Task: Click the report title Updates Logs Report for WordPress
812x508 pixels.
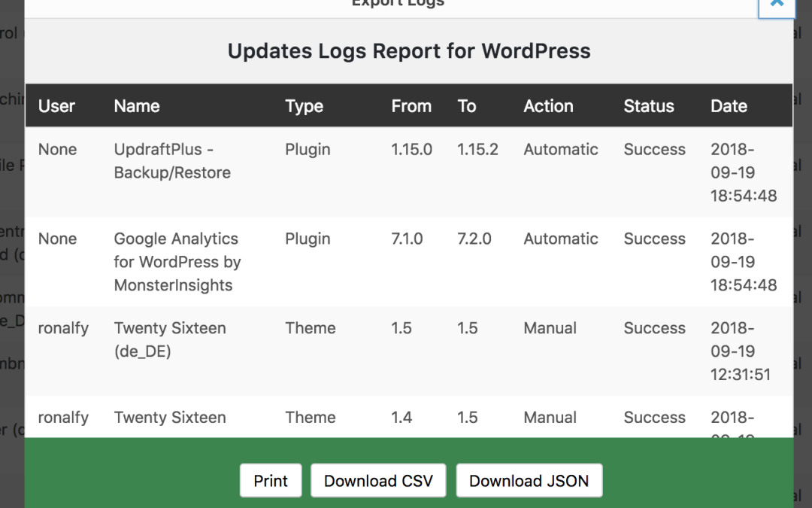Action: click(409, 51)
